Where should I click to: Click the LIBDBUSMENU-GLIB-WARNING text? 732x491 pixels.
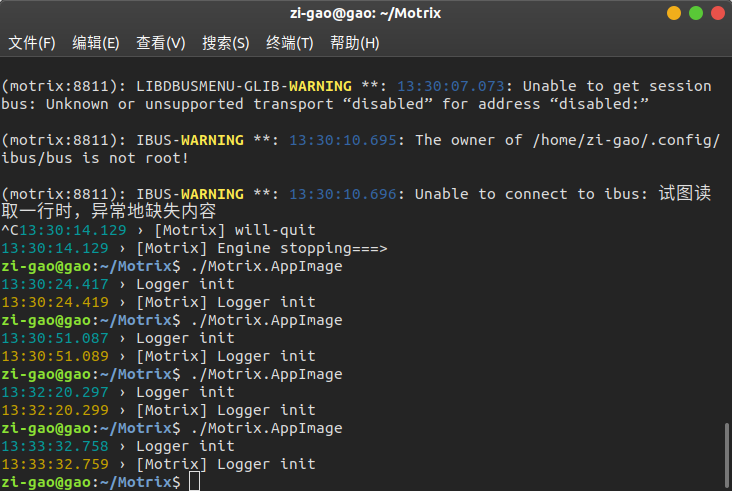point(244,86)
